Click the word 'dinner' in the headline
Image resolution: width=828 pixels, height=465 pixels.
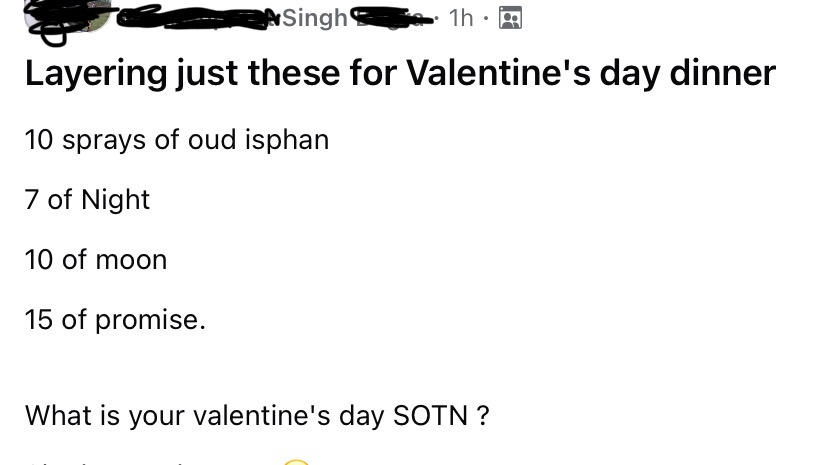723,73
